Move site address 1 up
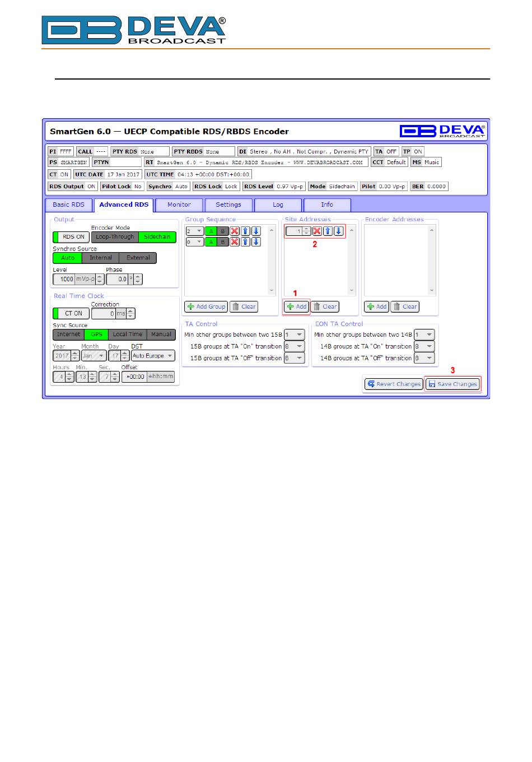Image resolution: width=532 pixels, height=762 pixels. [328, 231]
